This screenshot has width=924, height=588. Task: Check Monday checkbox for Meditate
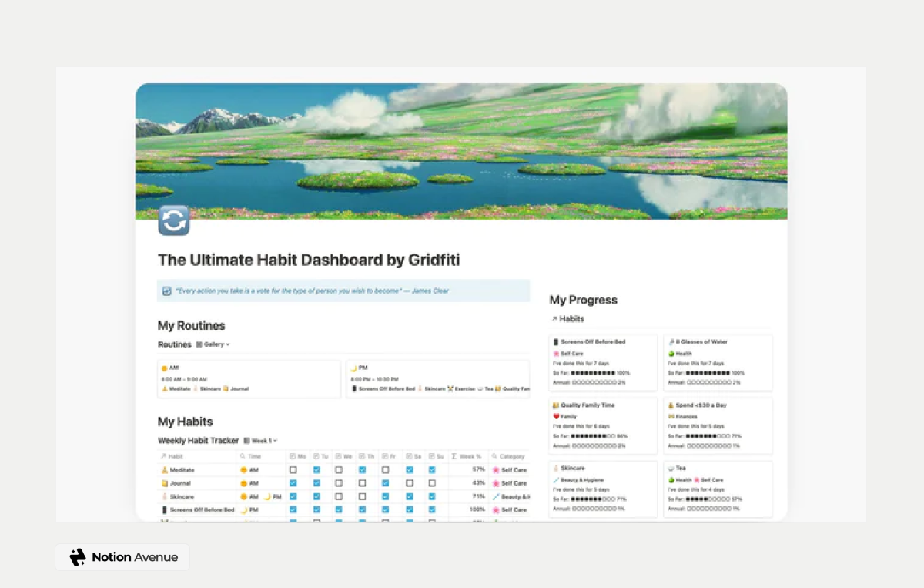pyautogui.click(x=293, y=470)
